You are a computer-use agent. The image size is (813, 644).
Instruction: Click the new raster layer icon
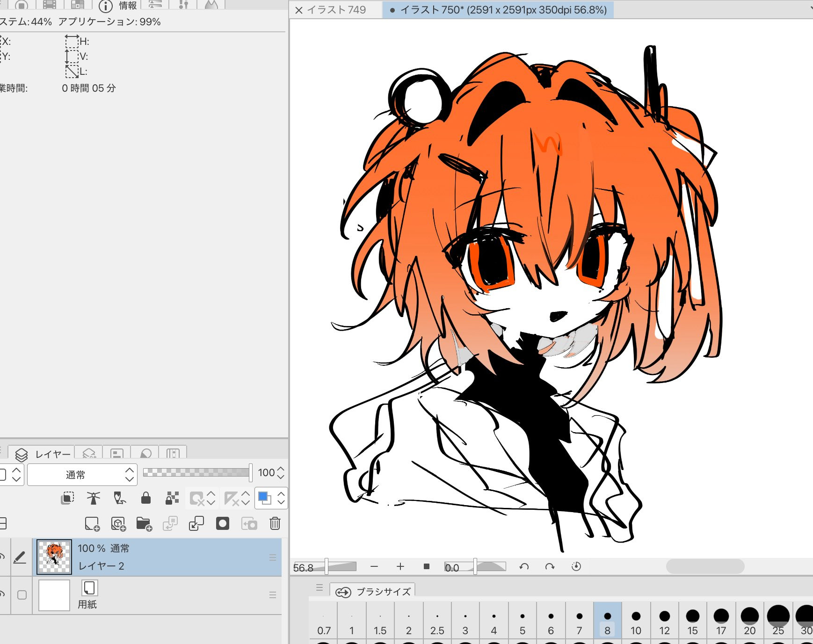coord(92,524)
